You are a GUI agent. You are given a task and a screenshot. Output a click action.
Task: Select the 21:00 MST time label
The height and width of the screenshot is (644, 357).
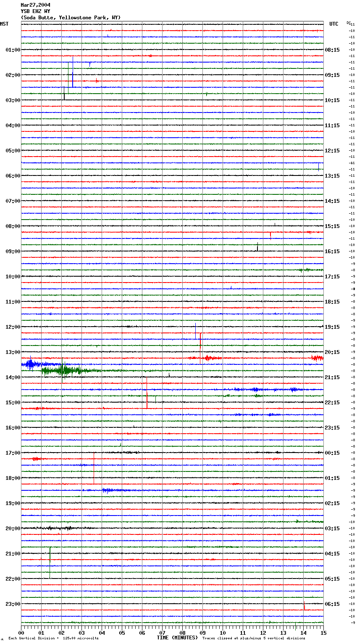(x=13, y=554)
